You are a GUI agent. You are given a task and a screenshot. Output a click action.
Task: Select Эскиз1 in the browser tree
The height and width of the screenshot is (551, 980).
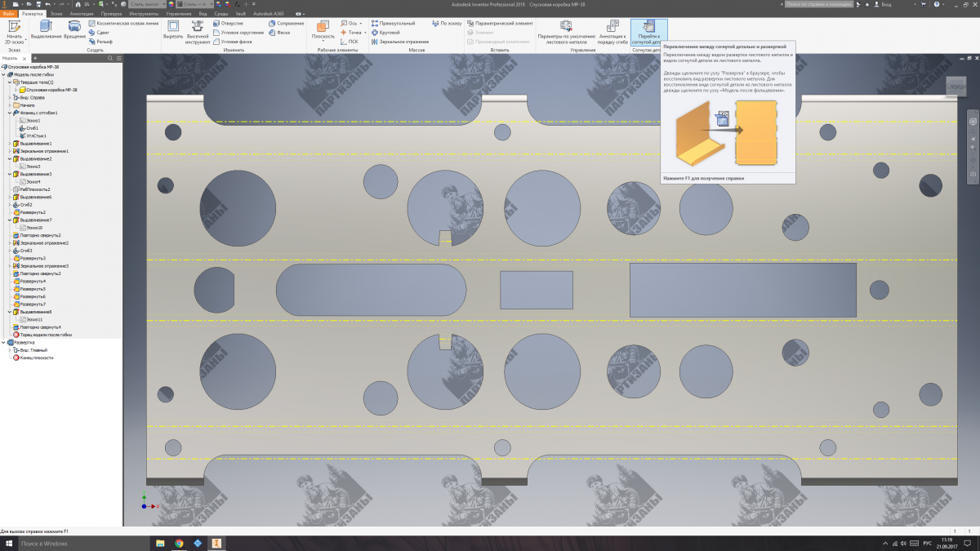29,121
